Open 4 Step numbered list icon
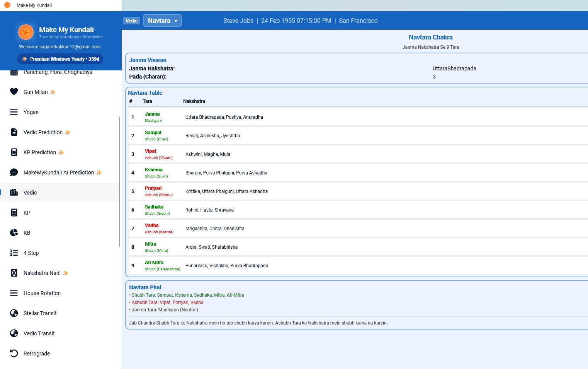 click(14, 253)
